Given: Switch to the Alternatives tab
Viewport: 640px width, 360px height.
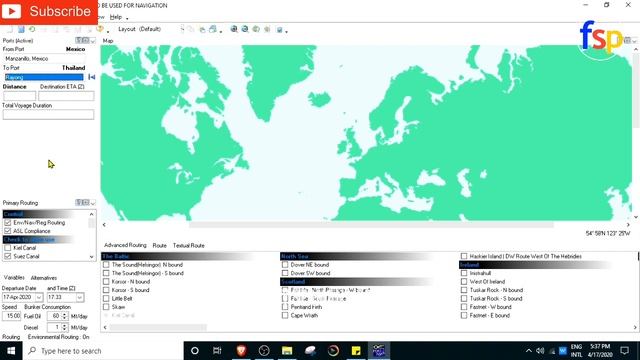Looking at the screenshot, I should (x=44, y=278).
